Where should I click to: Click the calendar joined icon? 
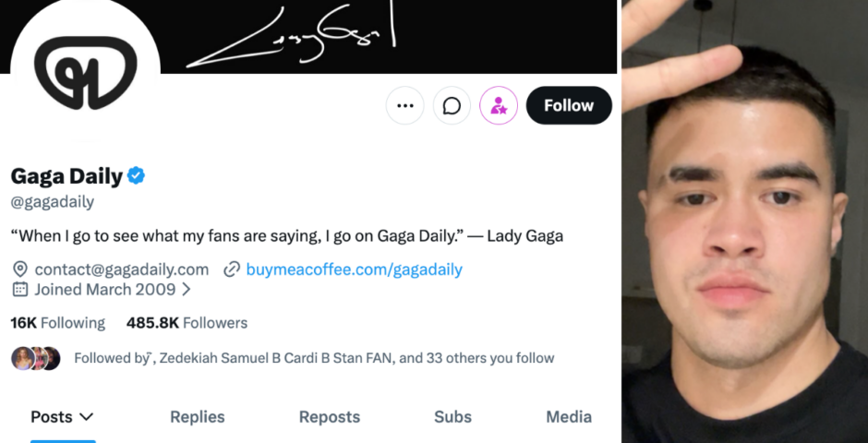pyautogui.click(x=20, y=289)
